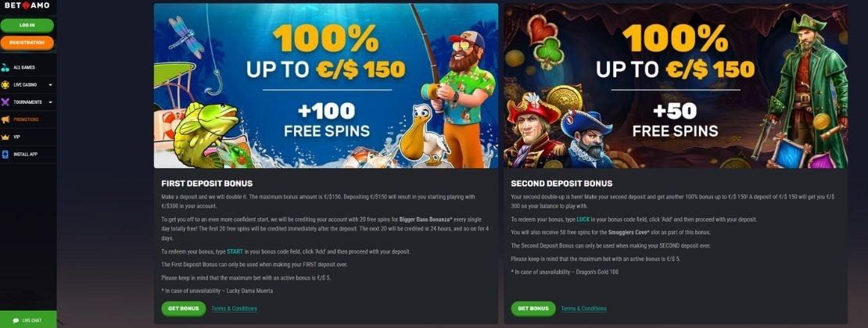The image size is (868, 328).
Task: Expand the Live Casino dropdown arrow
Action: (x=50, y=85)
